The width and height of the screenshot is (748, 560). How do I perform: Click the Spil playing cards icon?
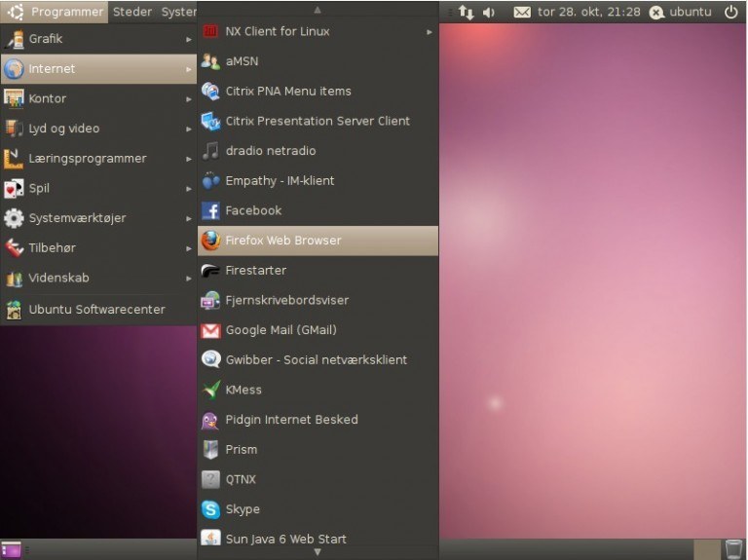tap(14, 188)
